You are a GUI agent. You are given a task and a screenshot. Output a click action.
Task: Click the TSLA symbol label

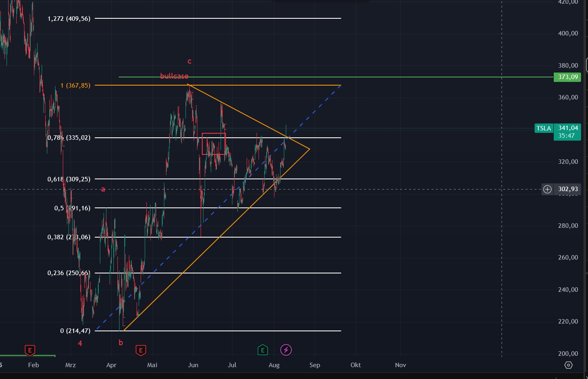point(544,128)
